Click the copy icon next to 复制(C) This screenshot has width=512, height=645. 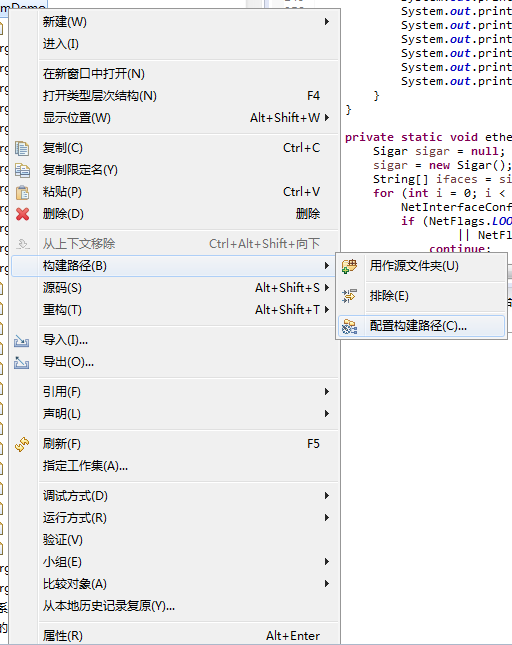(x=22, y=148)
